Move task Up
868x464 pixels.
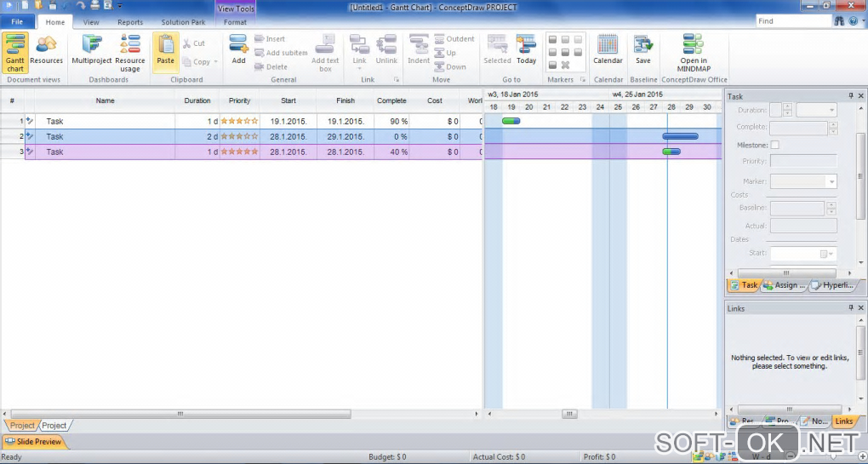tap(445, 53)
